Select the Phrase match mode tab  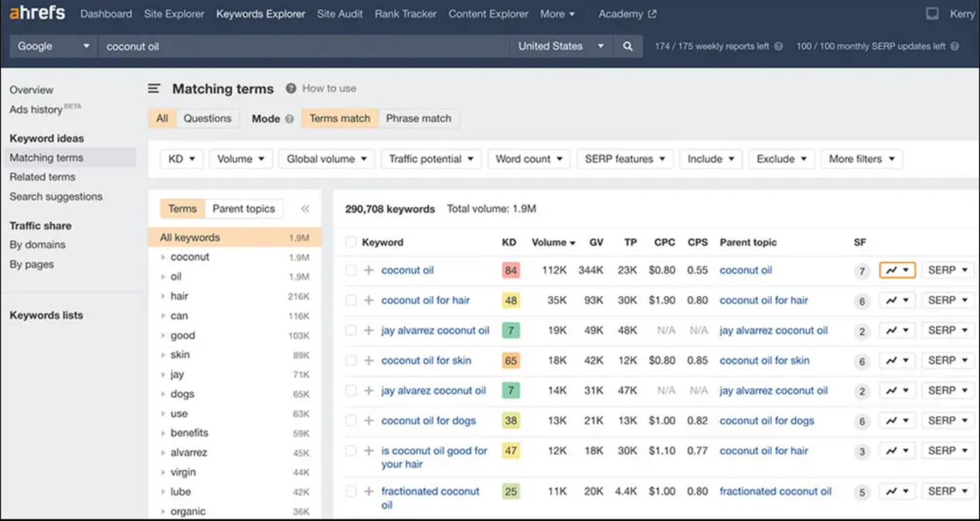(x=419, y=118)
